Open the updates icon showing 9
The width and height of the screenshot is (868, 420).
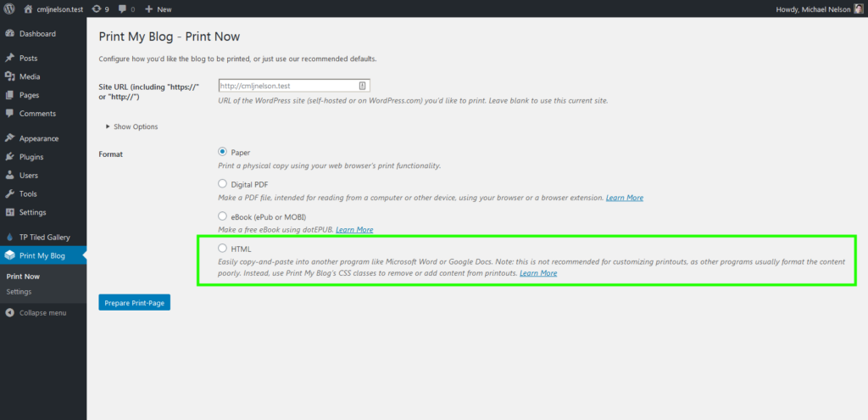click(x=97, y=8)
